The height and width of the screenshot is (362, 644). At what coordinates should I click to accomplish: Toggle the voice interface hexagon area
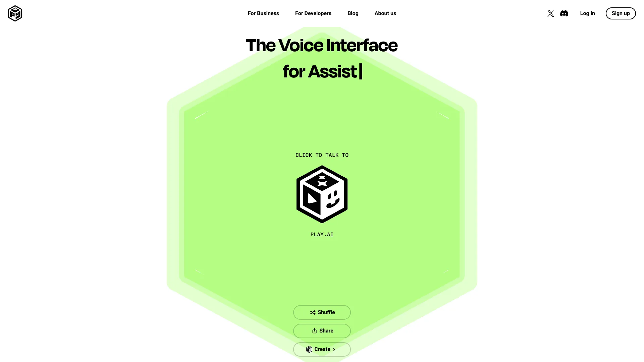322,194
